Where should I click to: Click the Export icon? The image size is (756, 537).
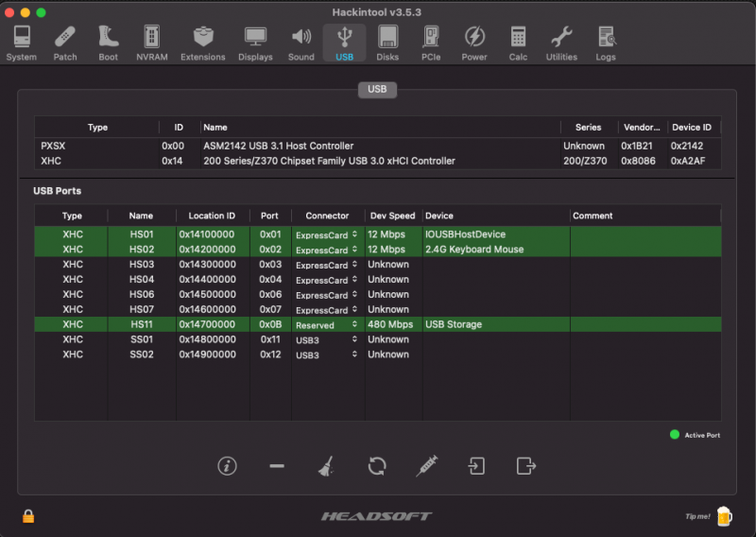point(526,465)
